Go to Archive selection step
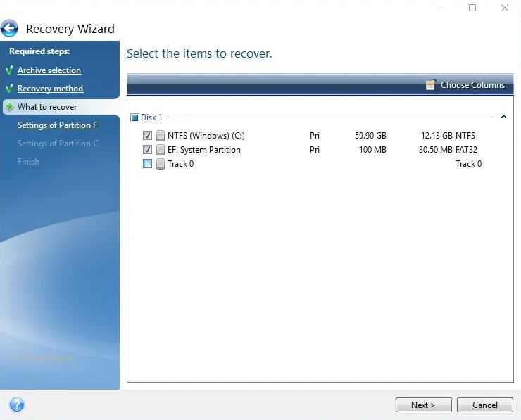This screenshot has height=420, width=521. pyautogui.click(x=49, y=70)
